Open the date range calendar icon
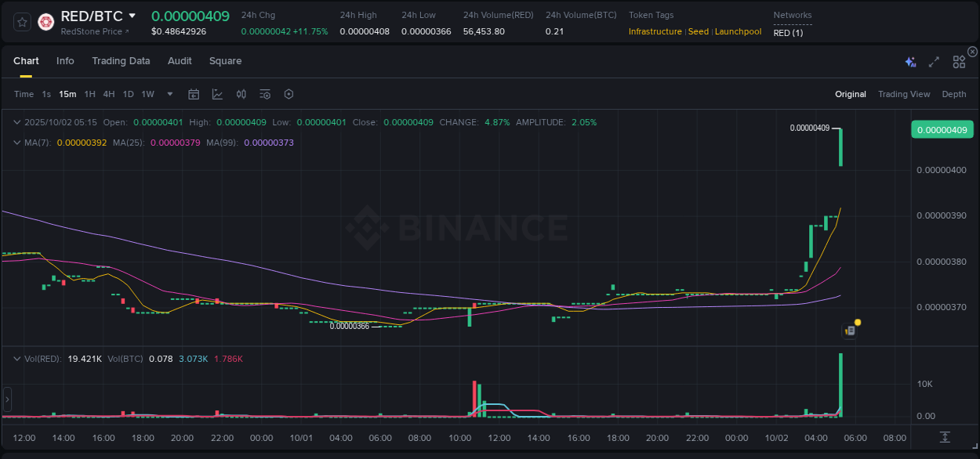 pos(194,94)
